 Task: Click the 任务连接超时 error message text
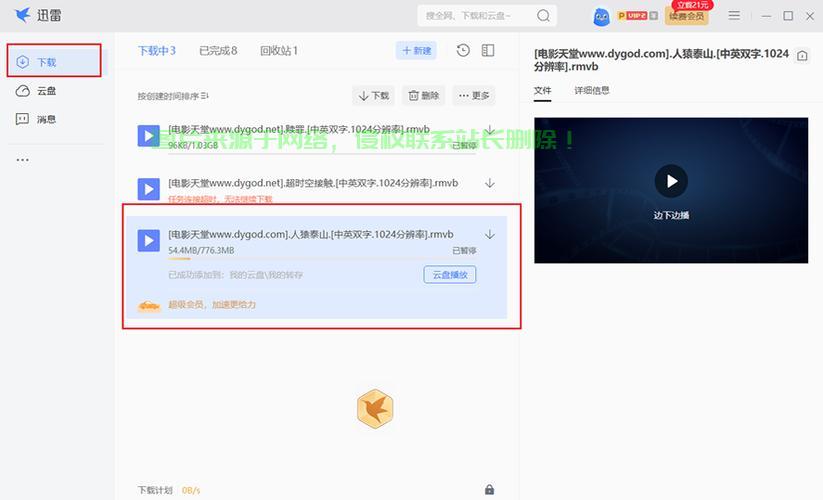[220, 199]
